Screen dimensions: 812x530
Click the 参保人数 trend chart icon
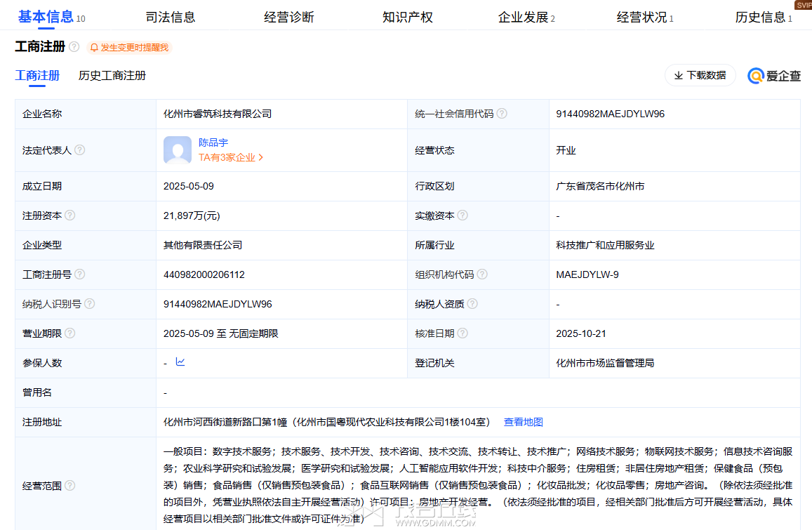pos(180,362)
